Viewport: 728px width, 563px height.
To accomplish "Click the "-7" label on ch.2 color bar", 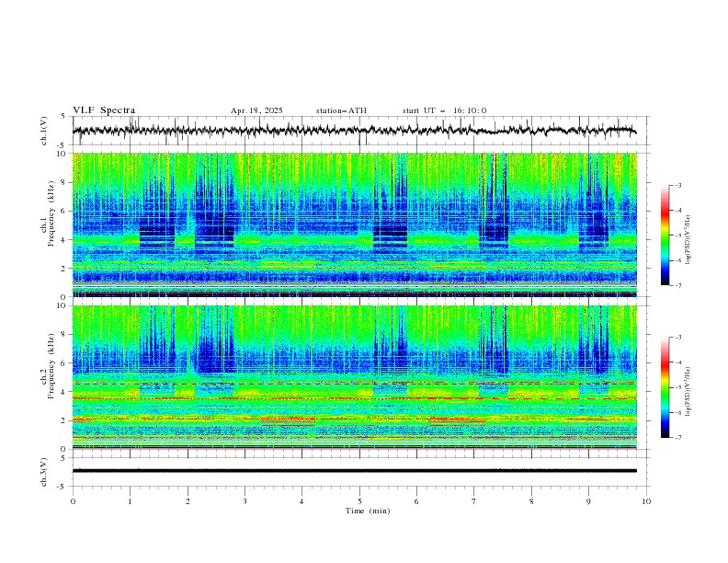I will [x=678, y=438].
